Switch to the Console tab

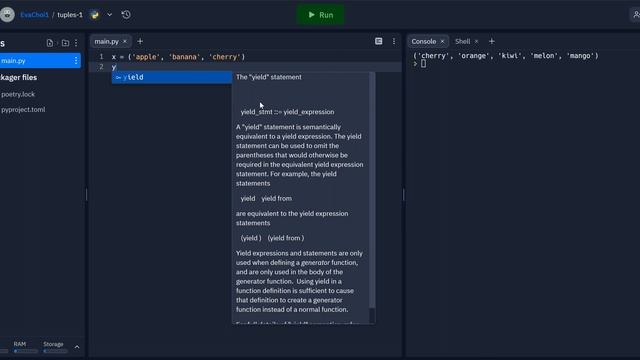(424, 42)
